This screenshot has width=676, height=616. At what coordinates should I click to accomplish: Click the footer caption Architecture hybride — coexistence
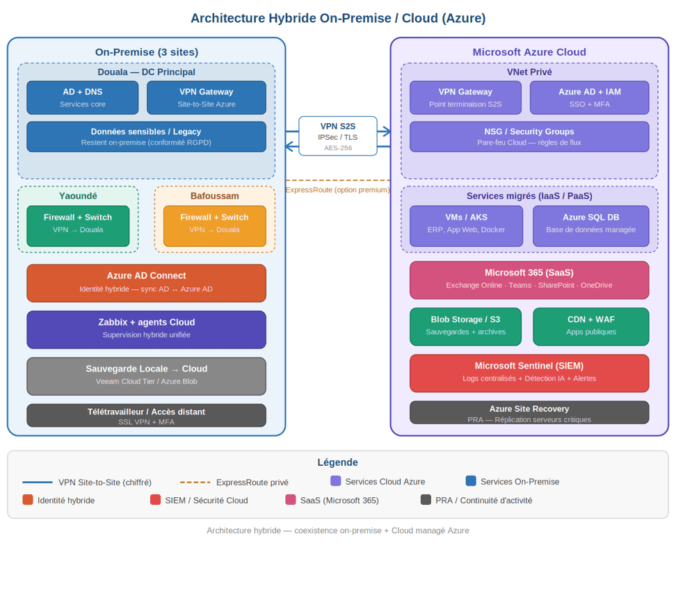[338, 530]
